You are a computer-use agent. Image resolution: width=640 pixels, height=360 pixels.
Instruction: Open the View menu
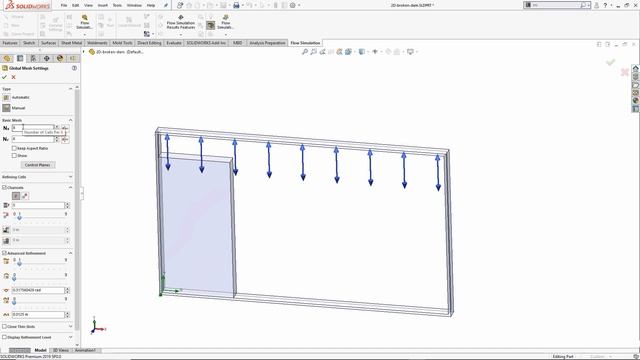pos(88,5)
